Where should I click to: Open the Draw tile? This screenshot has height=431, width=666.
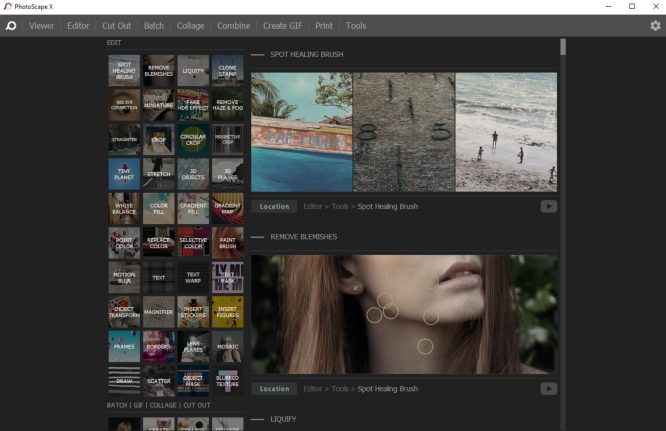pos(124,381)
